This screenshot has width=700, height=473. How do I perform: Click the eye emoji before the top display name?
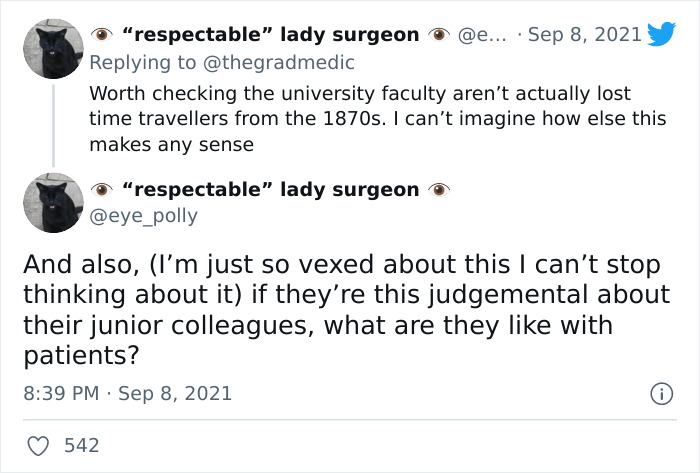coord(101,35)
